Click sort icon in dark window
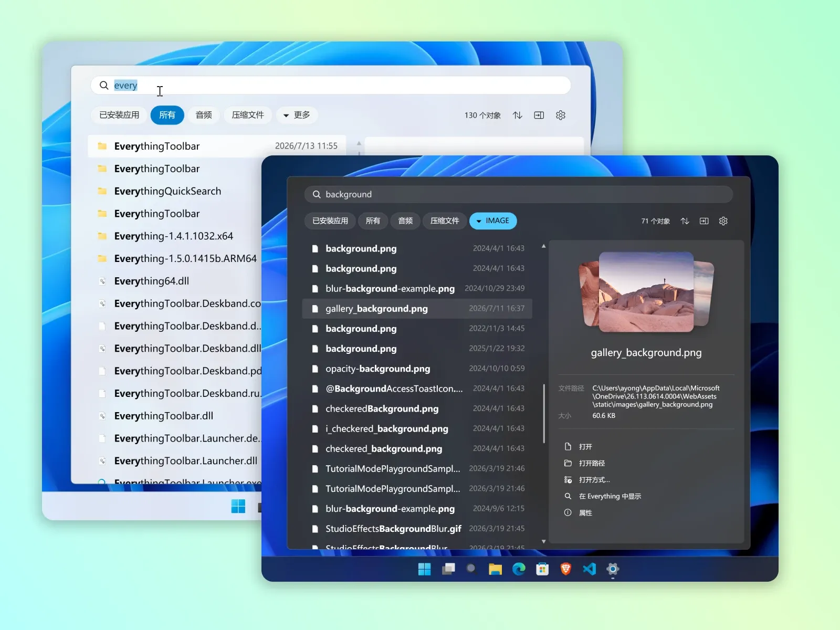The width and height of the screenshot is (840, 630). (x=685, y=221)
